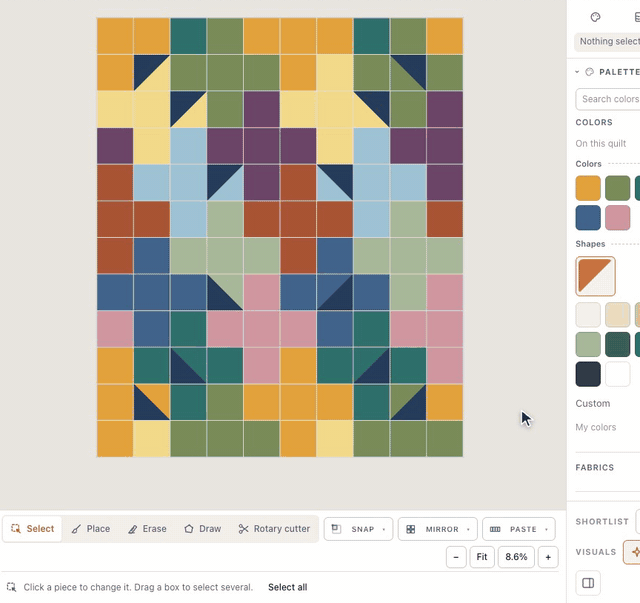The height and width of the screenshot is (603, 640).
Task: Choose the dark green textured swatch
Action: 618,344
